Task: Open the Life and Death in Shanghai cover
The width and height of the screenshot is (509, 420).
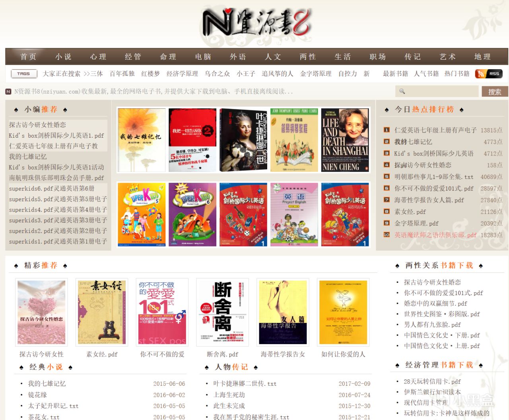Action: 345,140
